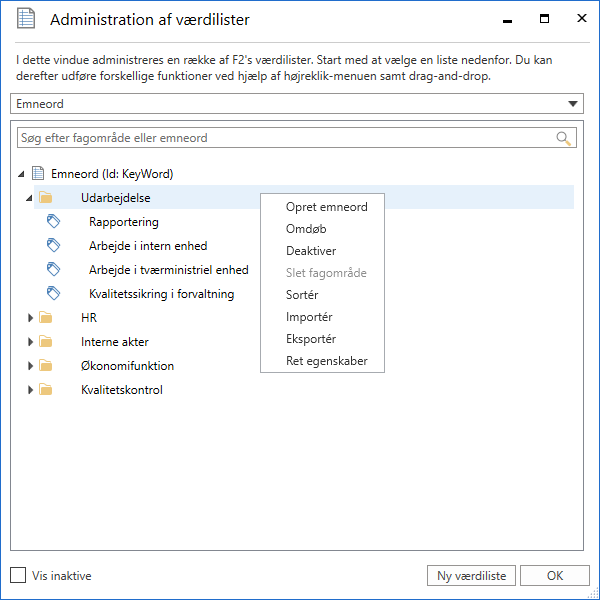The width and height of the screenshot is (600, 600).
Task: Click the folder icon next to Økonomifunktion
Action: (x=46, y=366)
